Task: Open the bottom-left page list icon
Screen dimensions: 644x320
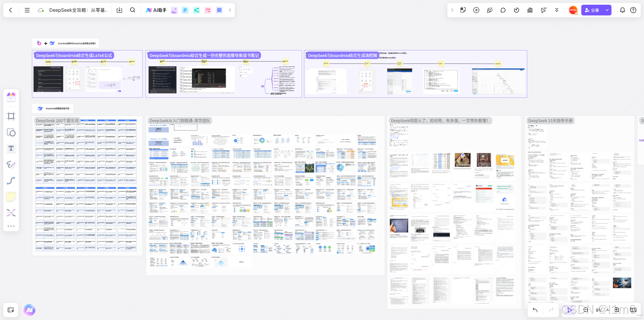Action: 11,310
